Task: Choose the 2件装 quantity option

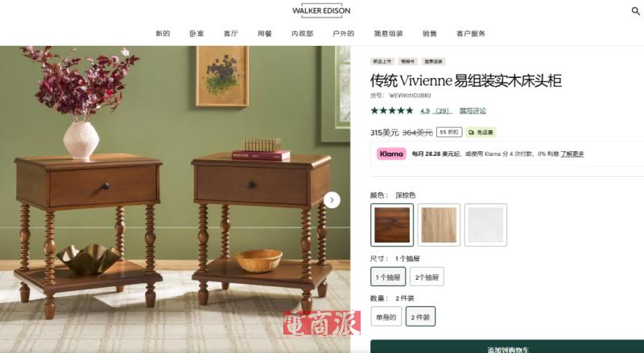Action: [x=420, y=317]
